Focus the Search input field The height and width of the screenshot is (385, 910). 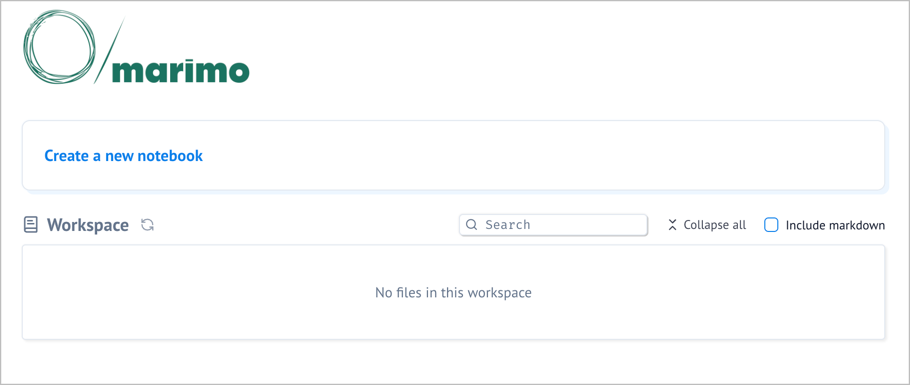click(x=553, y=225)
